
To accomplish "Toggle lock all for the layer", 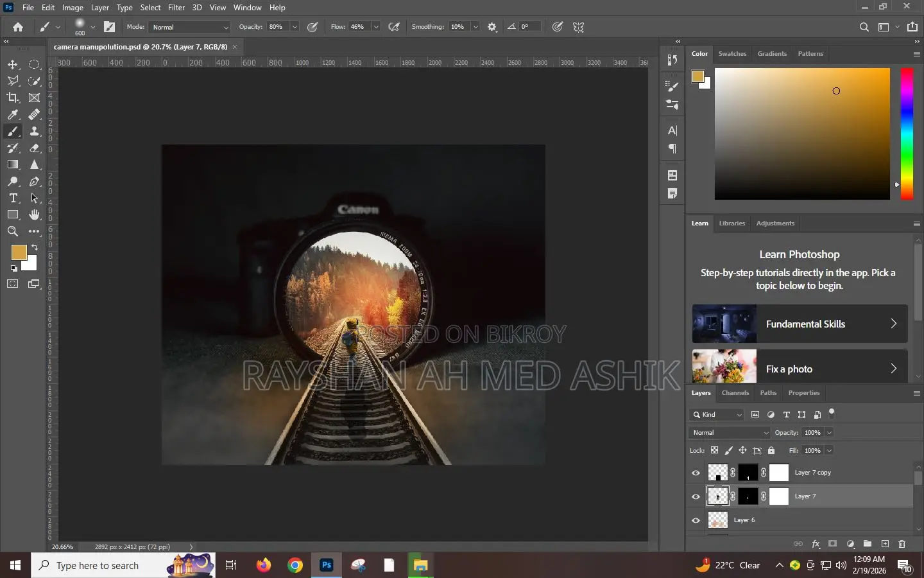I will (771, 450).
